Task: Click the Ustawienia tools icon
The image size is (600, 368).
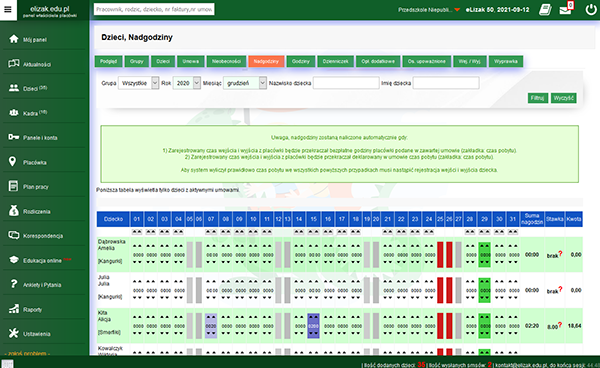Action: [13, 333]
